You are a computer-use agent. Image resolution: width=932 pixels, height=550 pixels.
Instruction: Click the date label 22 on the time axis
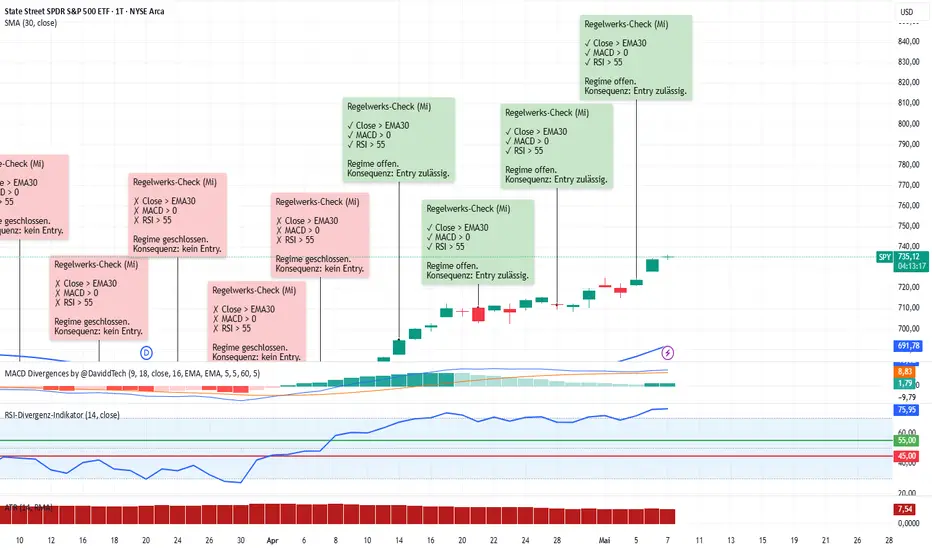tap(493, 540)
